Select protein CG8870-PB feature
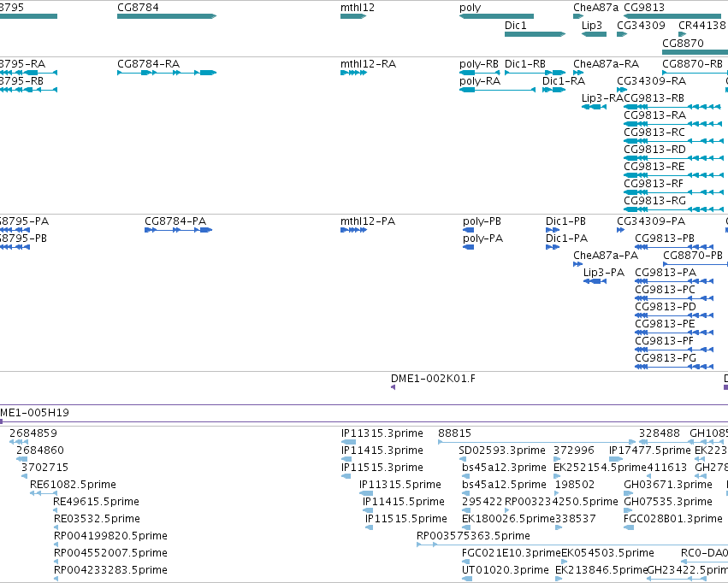 tap(695, 264)
